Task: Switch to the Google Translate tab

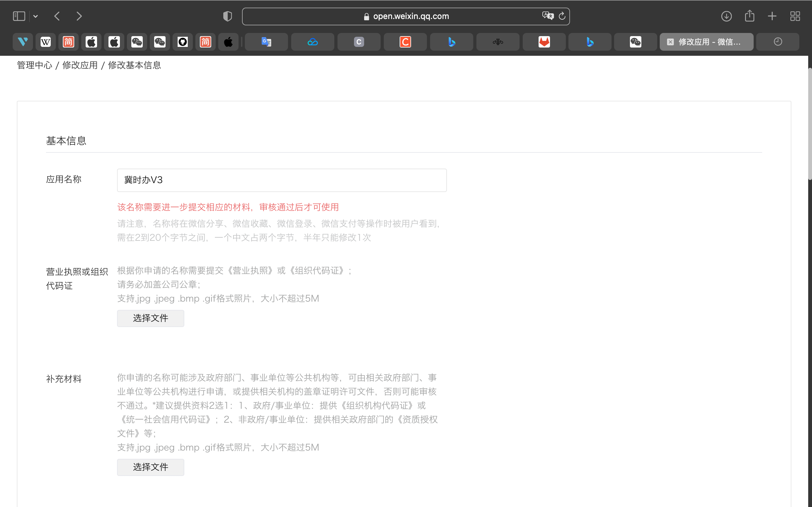Action: click(x=266, y=42)
